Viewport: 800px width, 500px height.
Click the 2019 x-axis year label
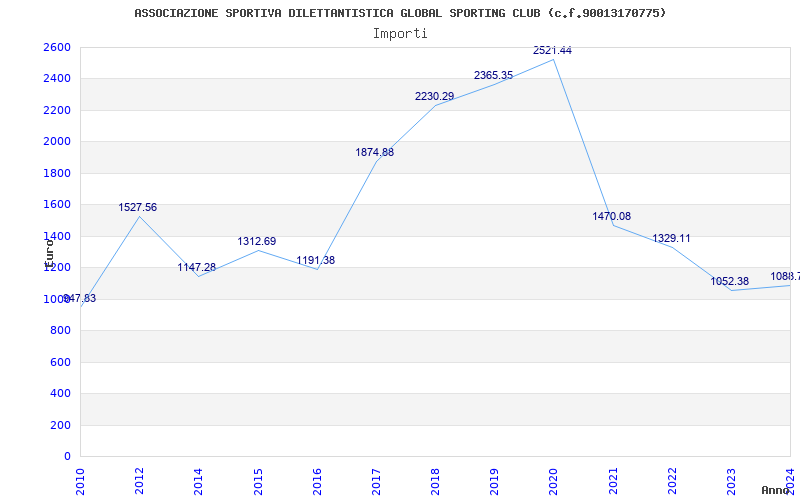coord(494,481)
